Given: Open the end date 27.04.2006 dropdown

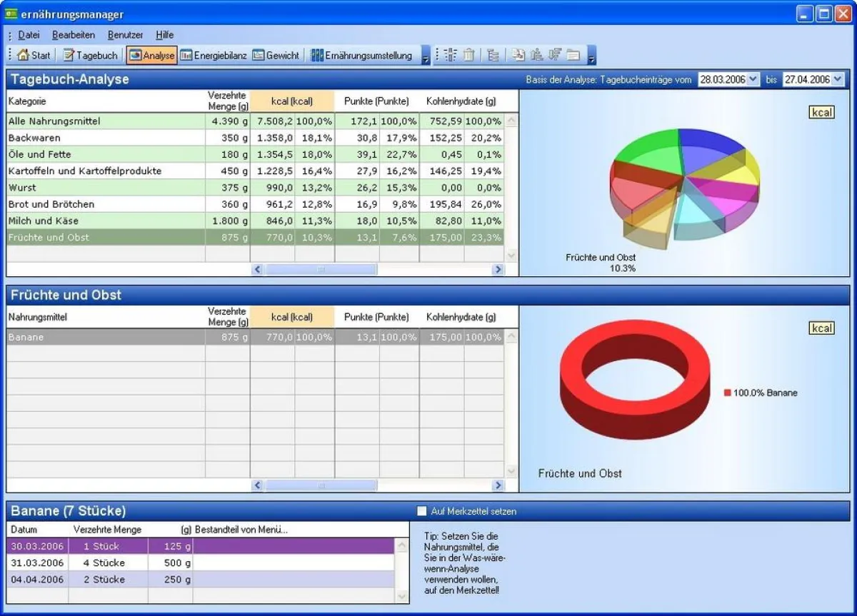Looking at the screenshot, I should (837, 79).
